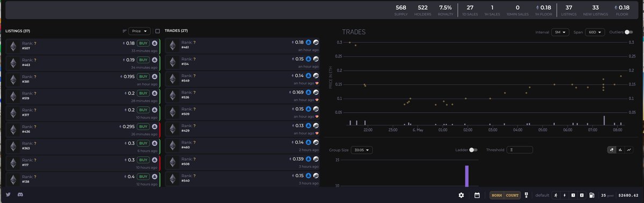The height and width of the screenshot is (203, 644).
Task: Open OpenSea icon for listing #436
Action: tap(155, 126)
